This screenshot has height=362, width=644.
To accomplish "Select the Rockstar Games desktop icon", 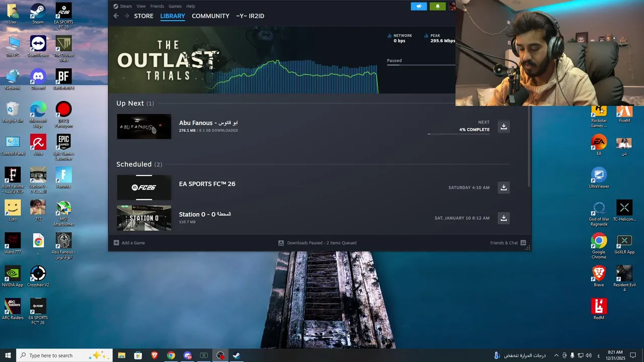I will click(x=599, y=117).
